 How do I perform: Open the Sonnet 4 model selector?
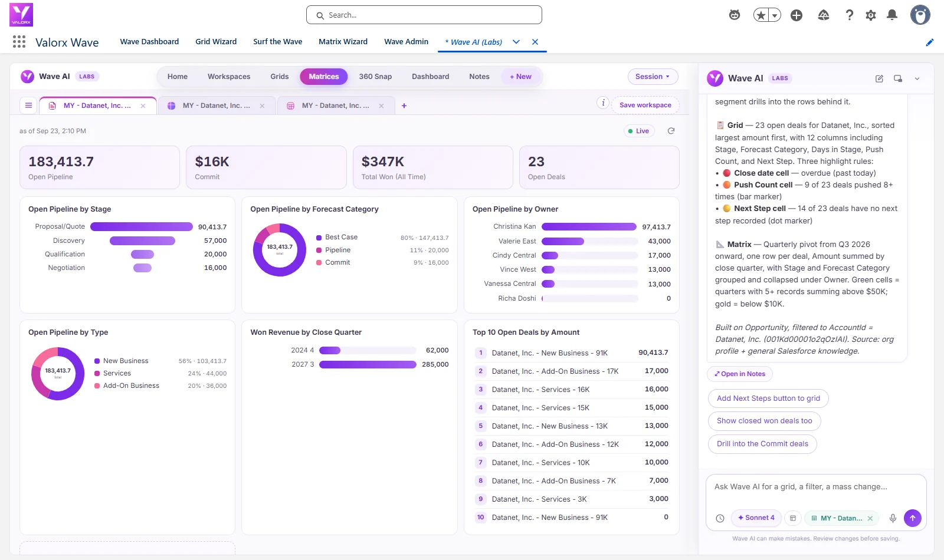756,518
